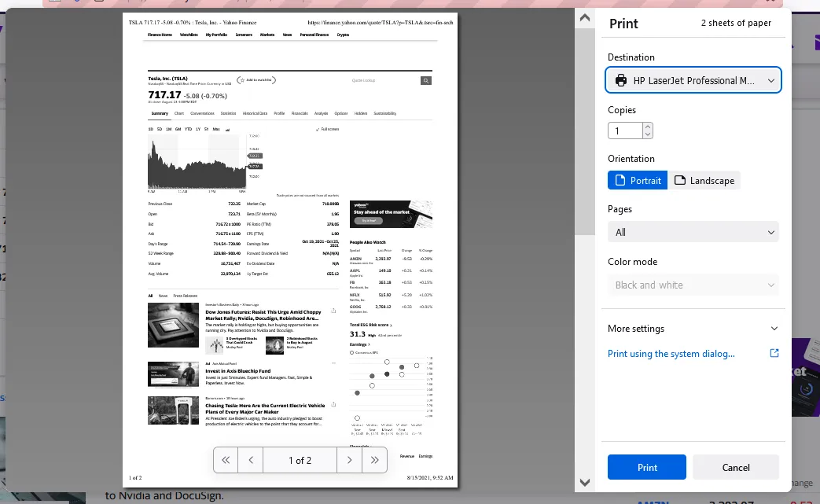Open the Color mode dropdown
Image resolution: width=820 pixels, height=504 pixels.
point(693,285)
